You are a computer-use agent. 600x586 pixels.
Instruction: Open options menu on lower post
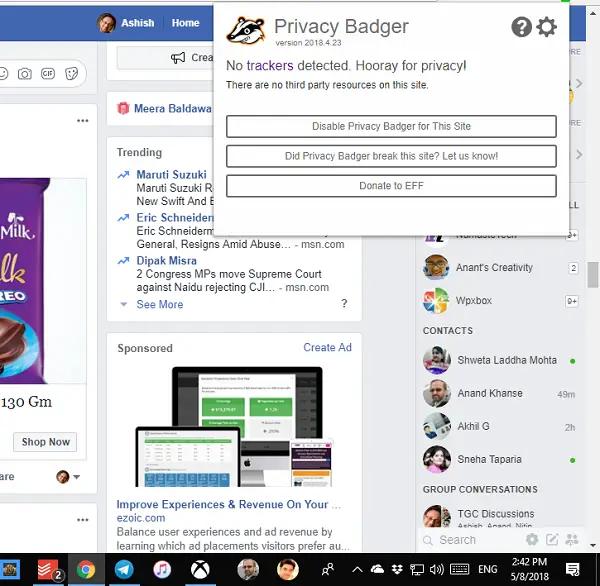point(83,520)
